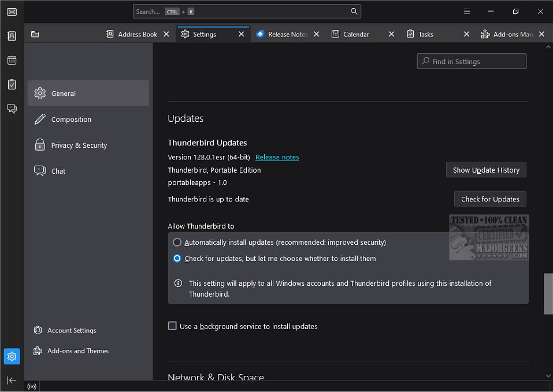Open Address Book icon in spaces toolbar

click(12, 36)
